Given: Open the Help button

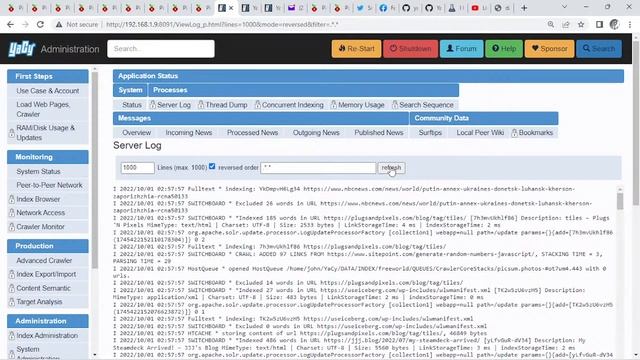Looking at the screenshot, I should pos(504,49).
